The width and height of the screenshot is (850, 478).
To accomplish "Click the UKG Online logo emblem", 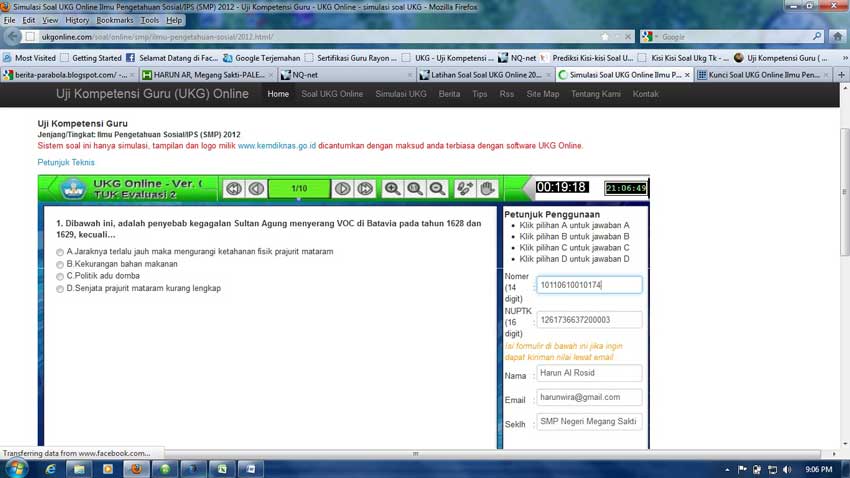I will tap(73, 189).
